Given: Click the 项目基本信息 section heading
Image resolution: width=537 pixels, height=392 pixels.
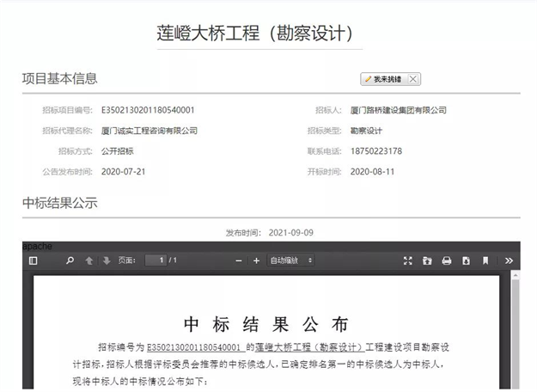Looking at the screenshot, I should [60, 78].
